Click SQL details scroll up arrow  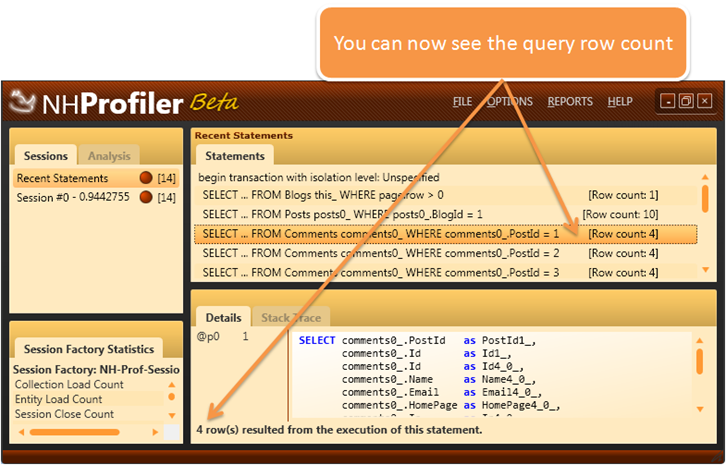click(700, 340)
